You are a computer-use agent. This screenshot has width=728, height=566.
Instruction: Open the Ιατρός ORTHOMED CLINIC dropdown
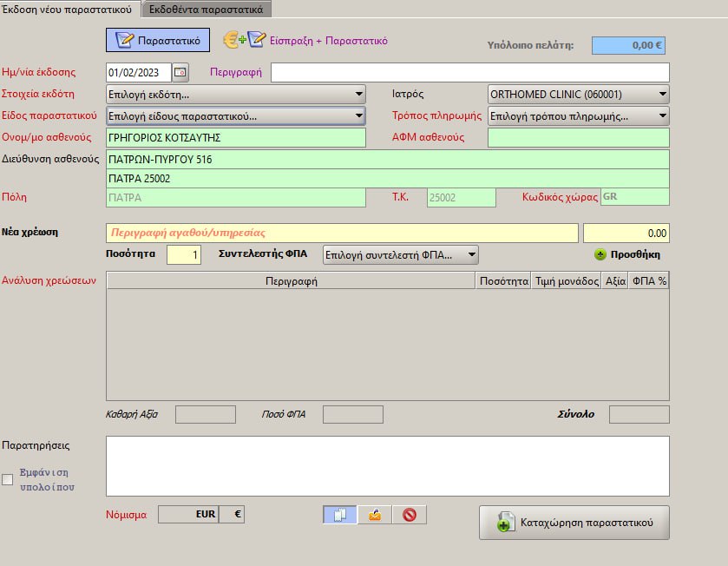(x=579, y=94)
